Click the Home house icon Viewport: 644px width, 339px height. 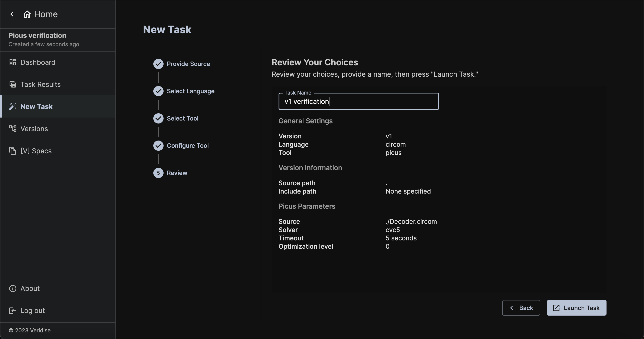tap(27, 14)
